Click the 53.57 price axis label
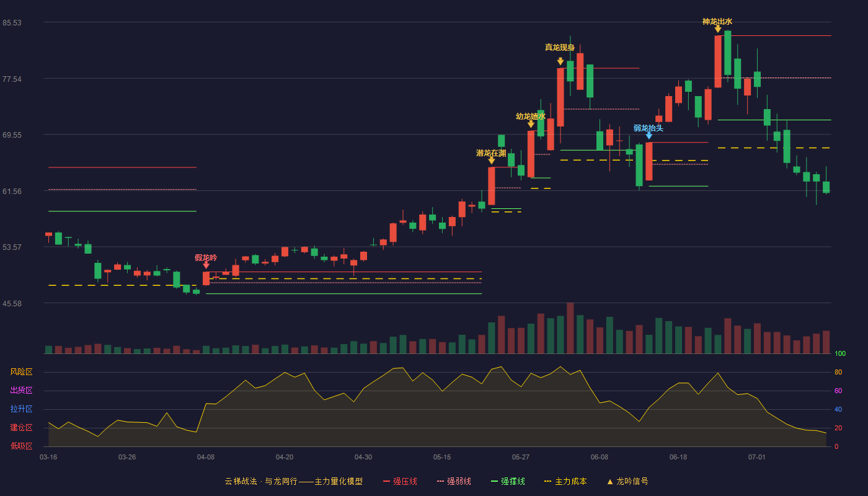 (12, 247)
